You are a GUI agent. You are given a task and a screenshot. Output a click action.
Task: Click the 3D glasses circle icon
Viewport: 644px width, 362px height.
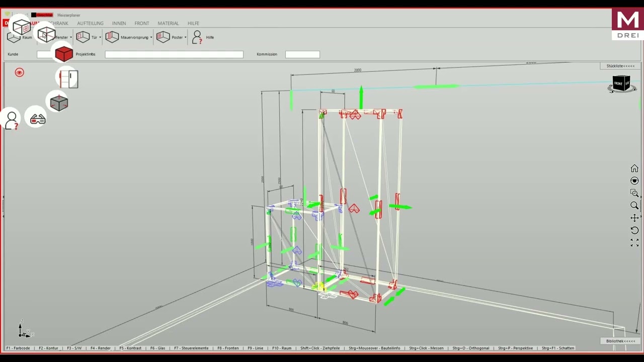38,119
